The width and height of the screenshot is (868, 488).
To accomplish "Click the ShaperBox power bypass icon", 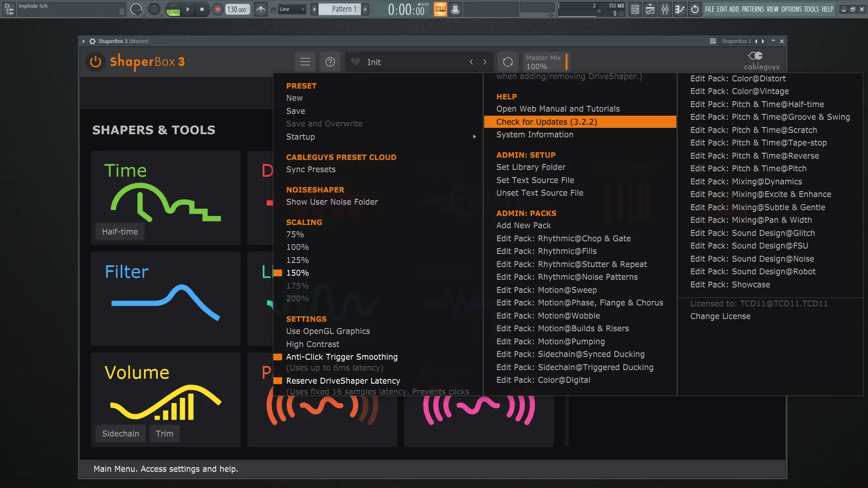I will click(x=95, y=62).
